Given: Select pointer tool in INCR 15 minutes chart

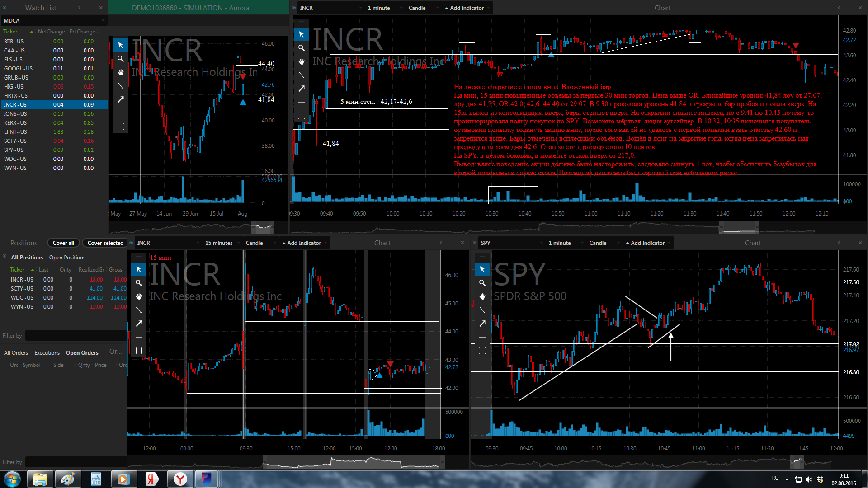Looking at the screenshot, I should 139,269.
